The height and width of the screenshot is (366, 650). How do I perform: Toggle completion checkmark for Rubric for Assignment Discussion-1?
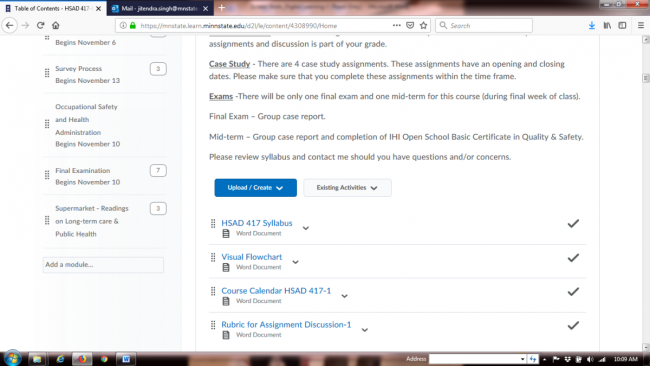point(573,325)
